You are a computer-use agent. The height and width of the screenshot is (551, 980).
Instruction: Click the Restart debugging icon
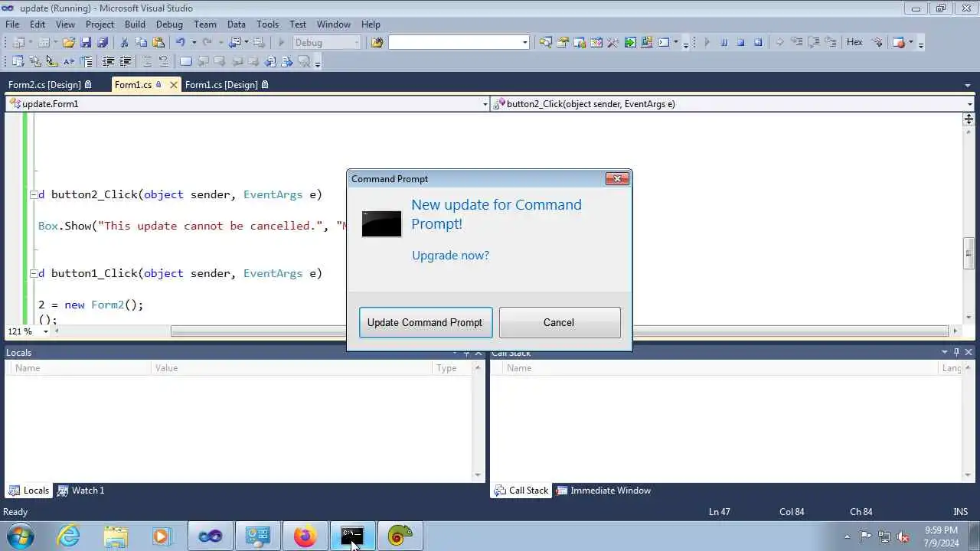[x=758, y=42]
